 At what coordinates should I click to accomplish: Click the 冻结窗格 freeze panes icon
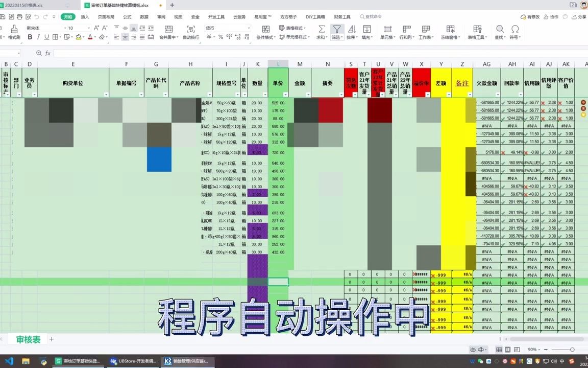click(450, 29)
